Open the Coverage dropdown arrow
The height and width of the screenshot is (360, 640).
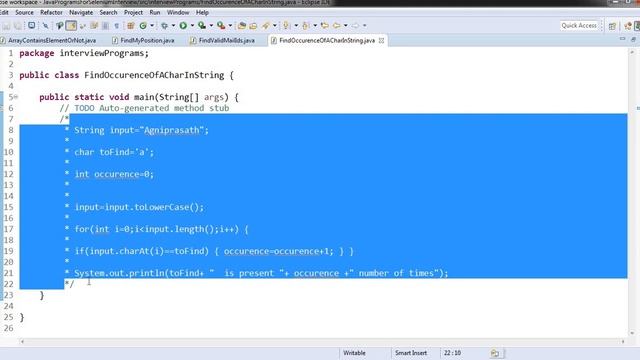coord(211,26)
